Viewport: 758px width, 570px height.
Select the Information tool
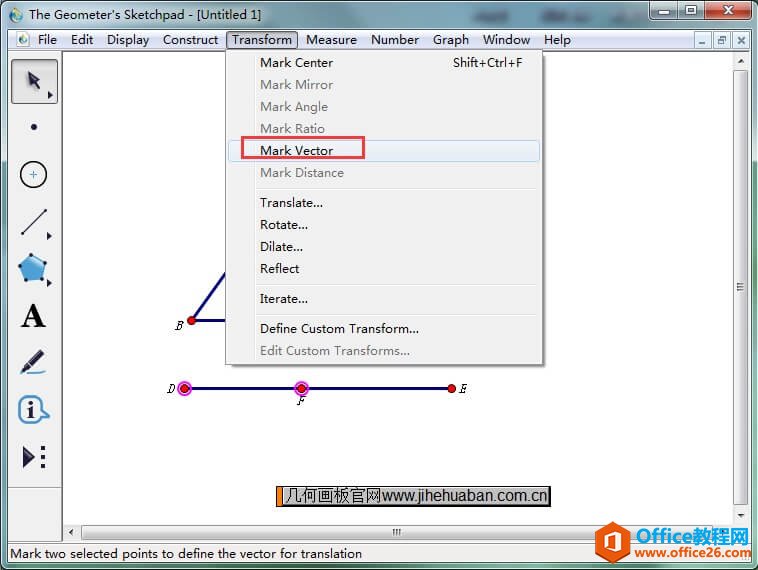tap(33, 410)
